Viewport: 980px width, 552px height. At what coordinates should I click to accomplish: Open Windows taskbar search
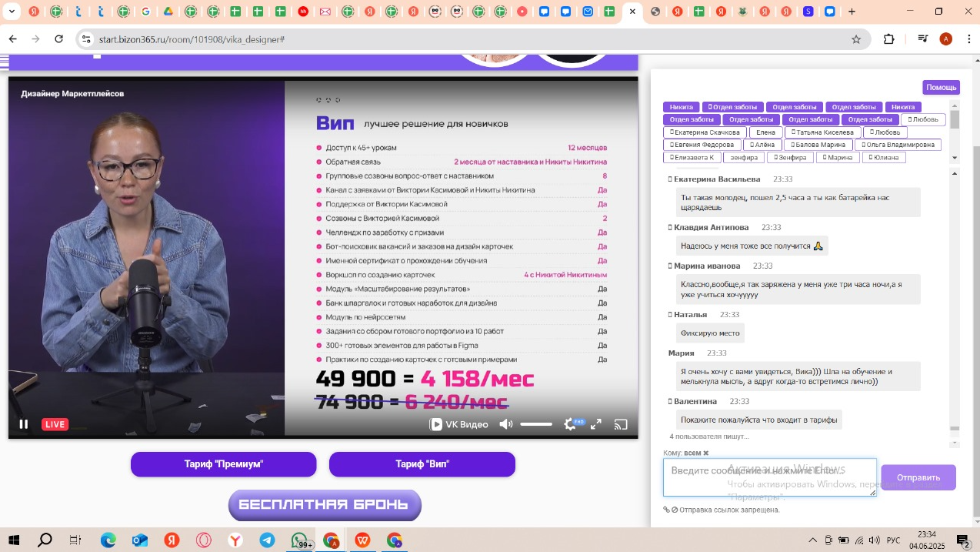click(x=45, y=540)
